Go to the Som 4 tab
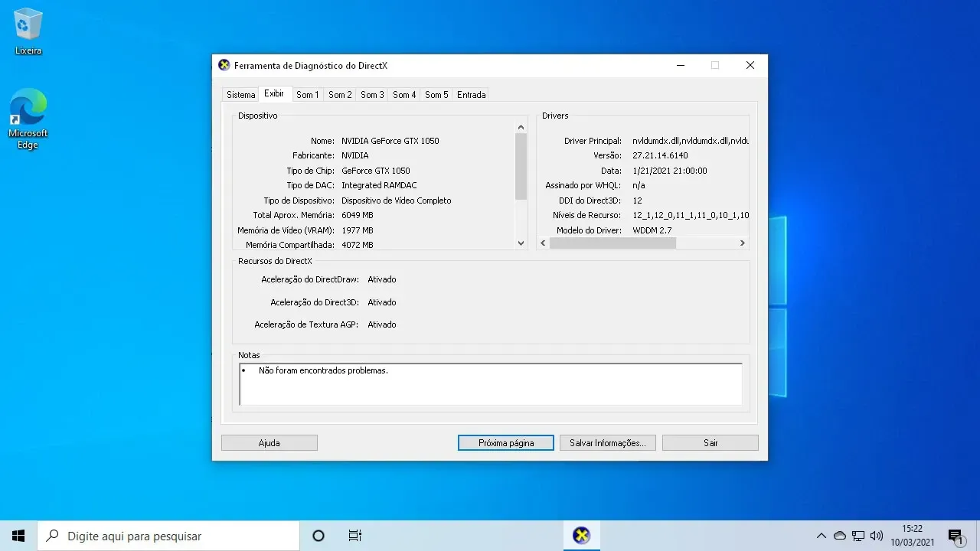This screenshot has height=551, width=980. (404, 95)
